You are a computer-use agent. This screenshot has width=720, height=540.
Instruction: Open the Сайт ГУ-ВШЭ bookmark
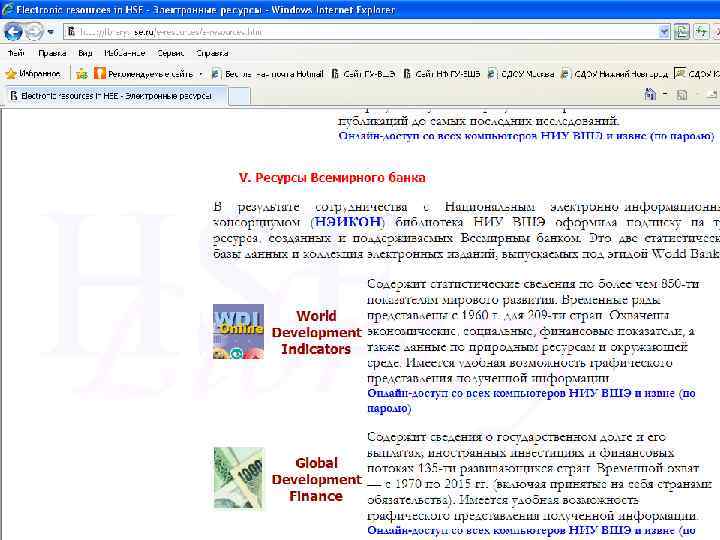tap(364, 73)
